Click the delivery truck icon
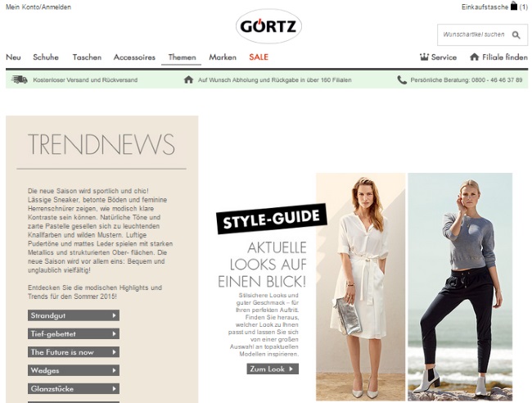The image size is (532, 403). coord(20,79)
